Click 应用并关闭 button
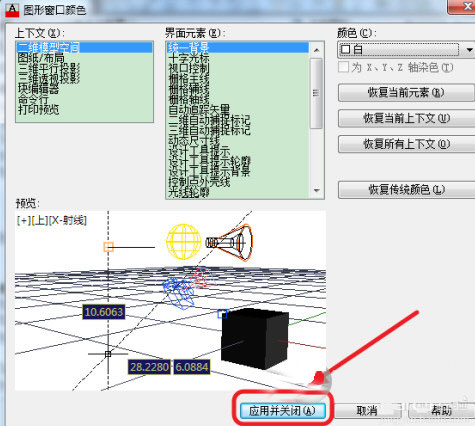The image size is (475, 426). tap(282, 411)
